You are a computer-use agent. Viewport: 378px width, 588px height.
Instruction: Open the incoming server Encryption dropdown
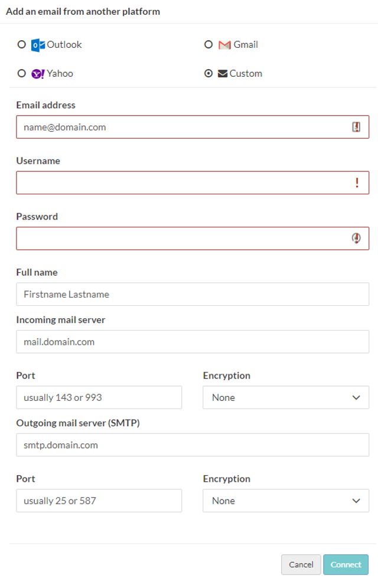pyautogui.click(x=286, y=397)
